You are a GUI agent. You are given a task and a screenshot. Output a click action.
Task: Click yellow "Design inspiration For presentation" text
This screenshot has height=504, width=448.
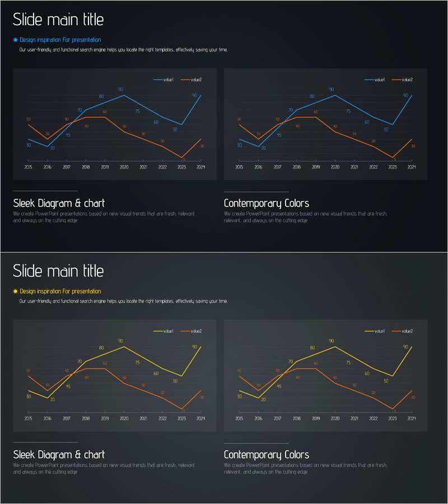(x=60, y=291)
